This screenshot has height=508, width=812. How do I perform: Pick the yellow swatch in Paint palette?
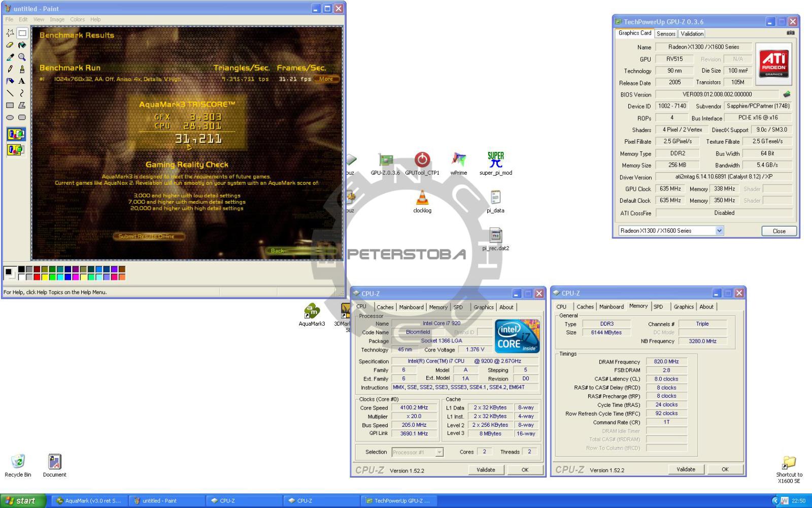coord(44,277)
